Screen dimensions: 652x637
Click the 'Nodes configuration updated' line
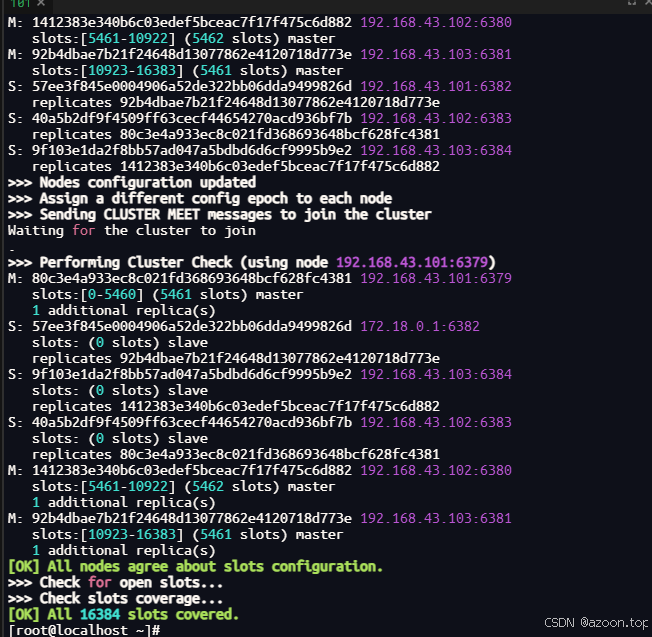(132, 183)
